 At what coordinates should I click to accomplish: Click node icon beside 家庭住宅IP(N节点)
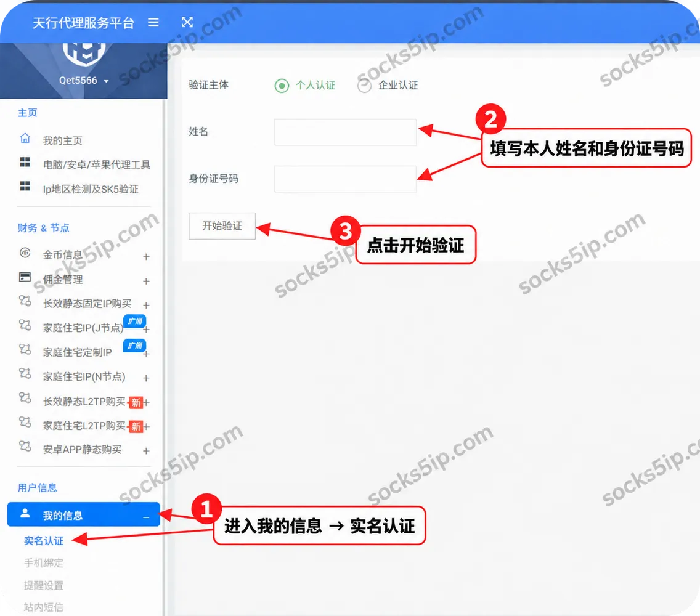[25, 373]
